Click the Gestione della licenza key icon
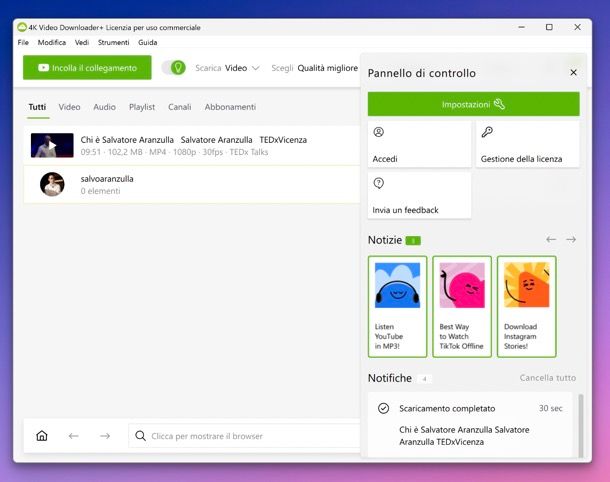 point(487,132)
